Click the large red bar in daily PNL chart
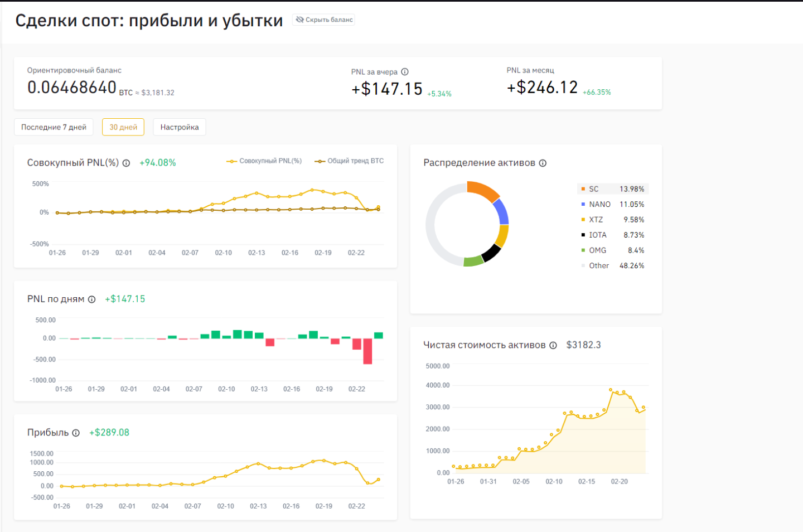Screen dimensions: 803x532 pyautogui.click(x=367, y=351)
